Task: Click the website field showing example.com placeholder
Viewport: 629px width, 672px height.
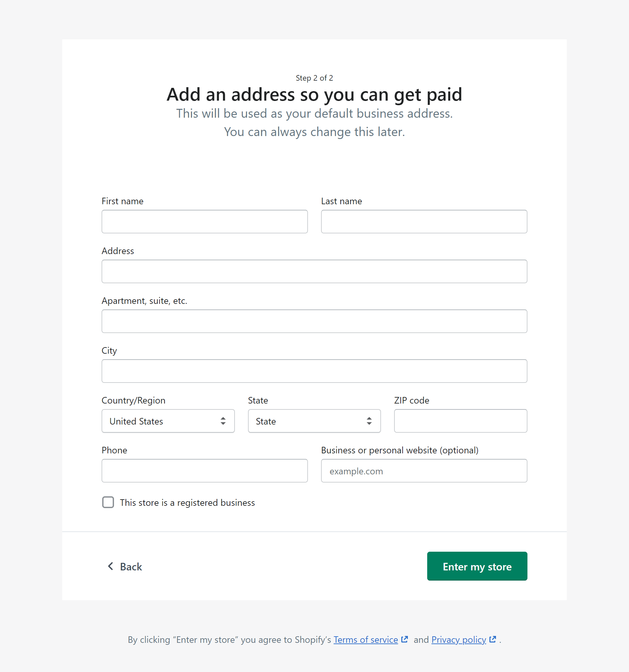Action: (x=424, y=470)
